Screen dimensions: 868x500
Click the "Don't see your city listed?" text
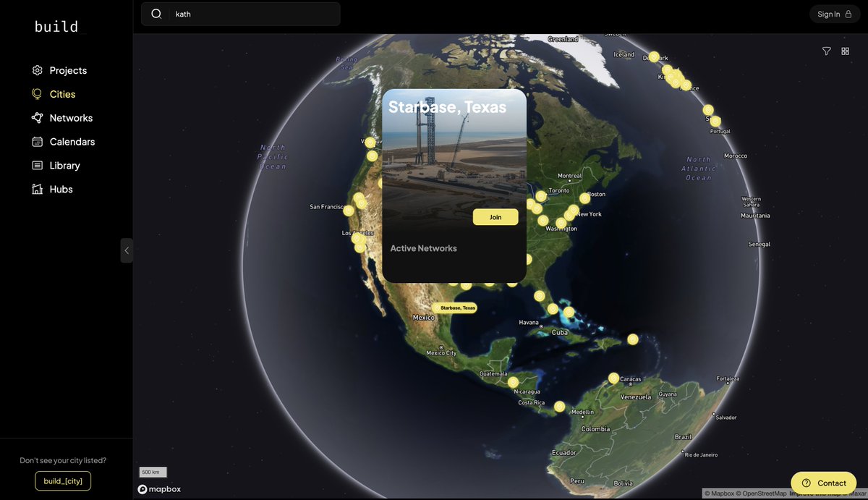(x=63, y=460)
